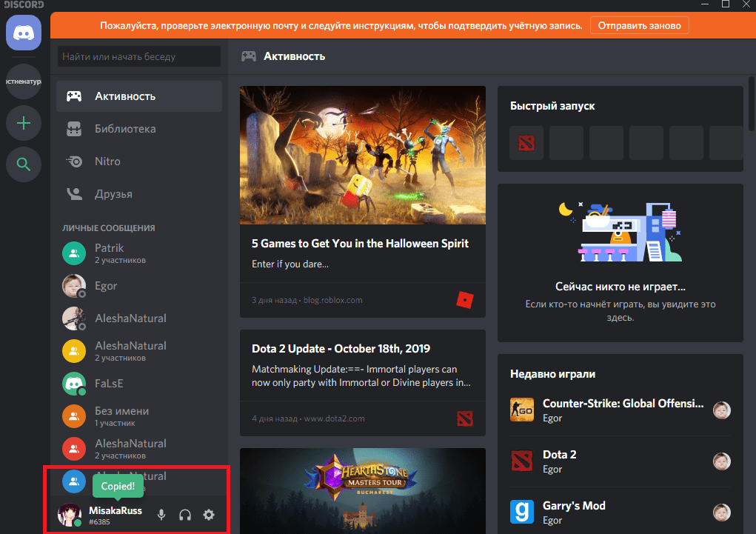Click the Discord home logo icon
This screenshot has height=534, width=756.
tap(24, 33)
